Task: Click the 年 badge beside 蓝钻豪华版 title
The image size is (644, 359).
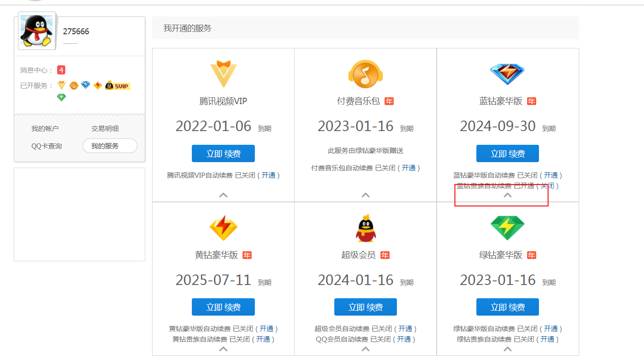Action: pyautogui.click(x=532, y=101)
